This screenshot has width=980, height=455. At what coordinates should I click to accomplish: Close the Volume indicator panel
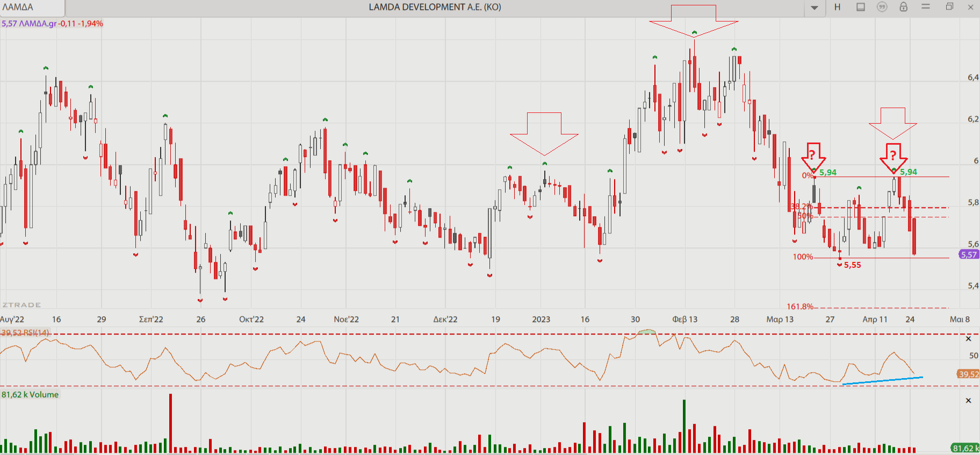(968, 401)
